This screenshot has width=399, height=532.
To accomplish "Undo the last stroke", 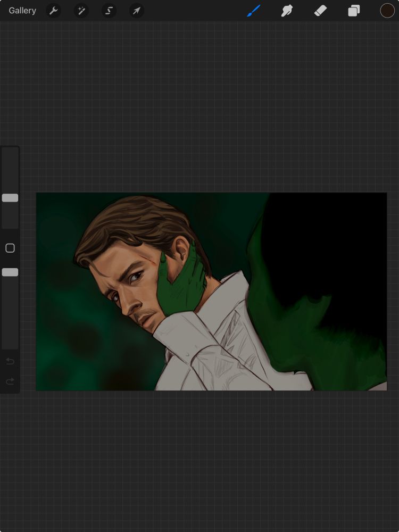I will [10, 361].
